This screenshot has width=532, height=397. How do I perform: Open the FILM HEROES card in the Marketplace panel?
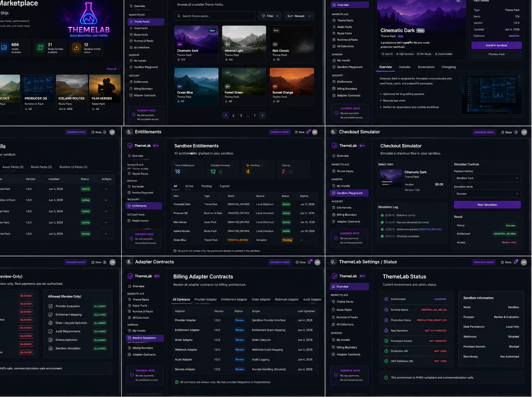point(105,94)
